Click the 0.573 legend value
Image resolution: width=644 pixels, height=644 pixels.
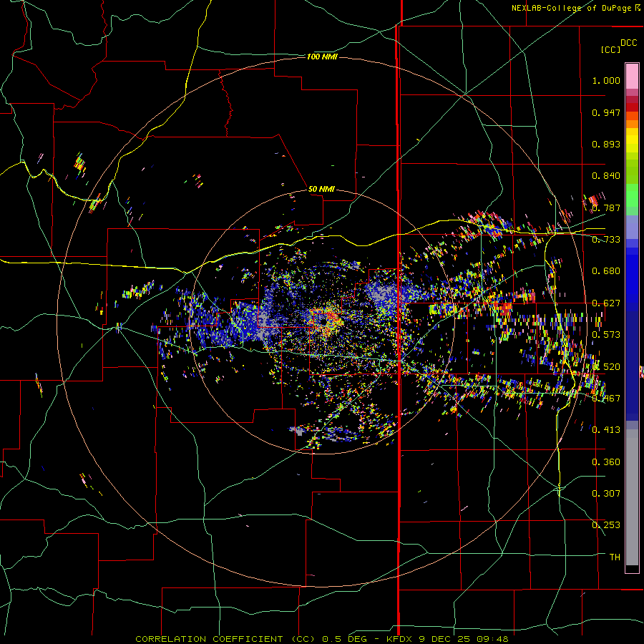click(606, 335)
